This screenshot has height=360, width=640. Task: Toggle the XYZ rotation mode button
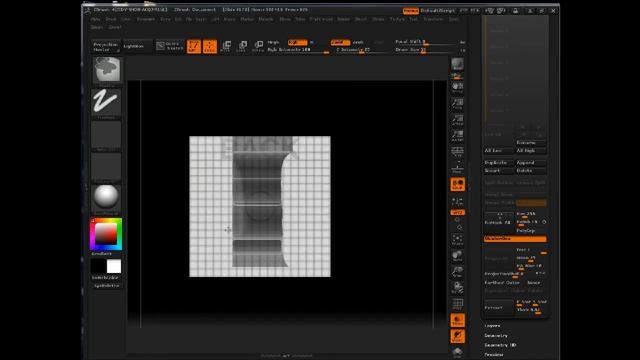[x=458, y=213]
